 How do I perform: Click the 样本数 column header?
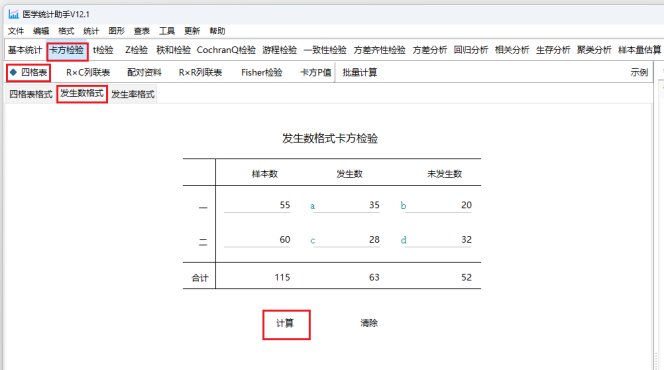click(x=265, y=174)
